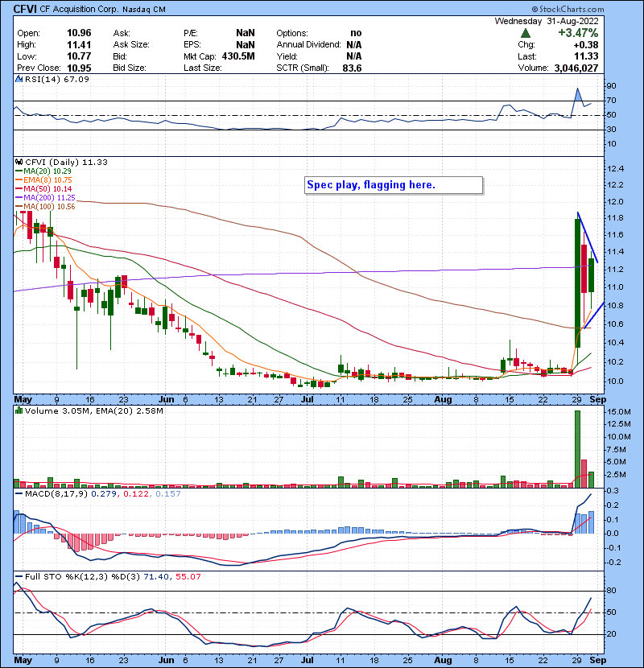644x668 pixels.
Task: Click the RSI(14) 67.09 indicator label
Action: [57, 79]
